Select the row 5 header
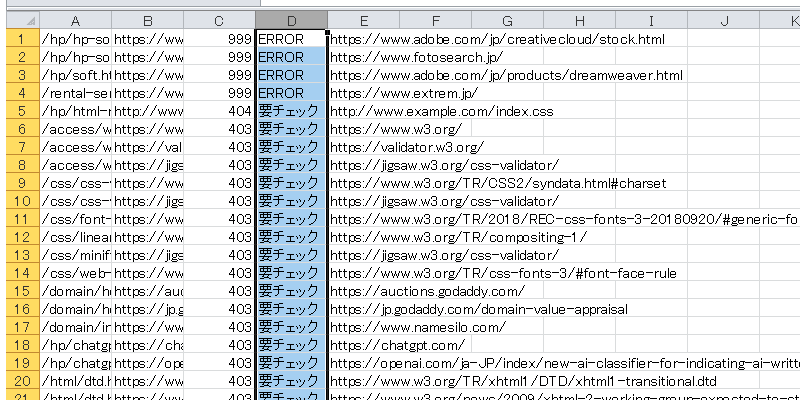 pos(20,111)
